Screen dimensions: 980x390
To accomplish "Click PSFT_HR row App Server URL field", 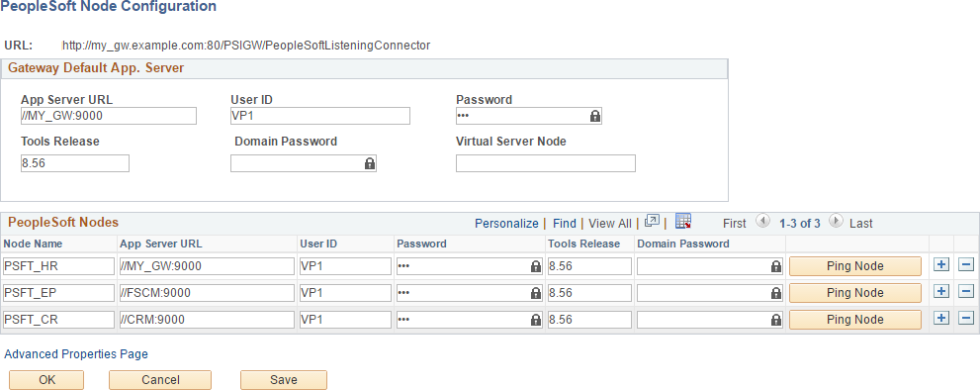I will (207, 266).
